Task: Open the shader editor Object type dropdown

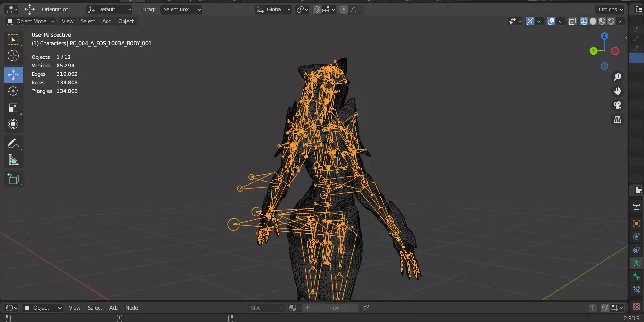Action: point(42,308)
